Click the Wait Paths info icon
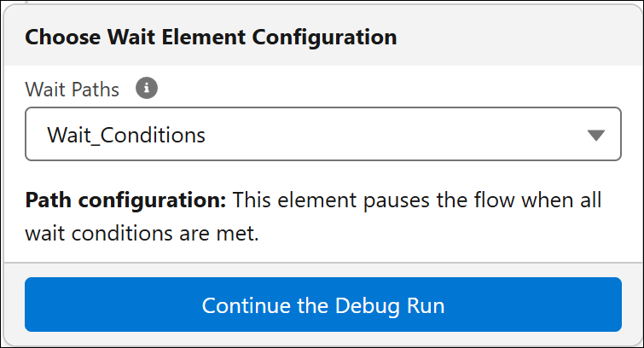This screenshot has height=348, width=644. click(x=147, y=88)
